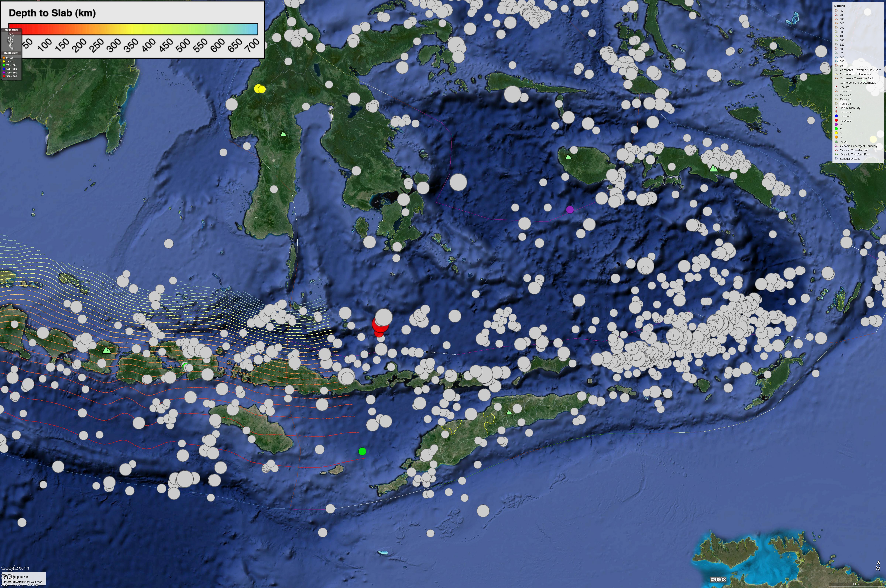Click the USGS logo

718,579
